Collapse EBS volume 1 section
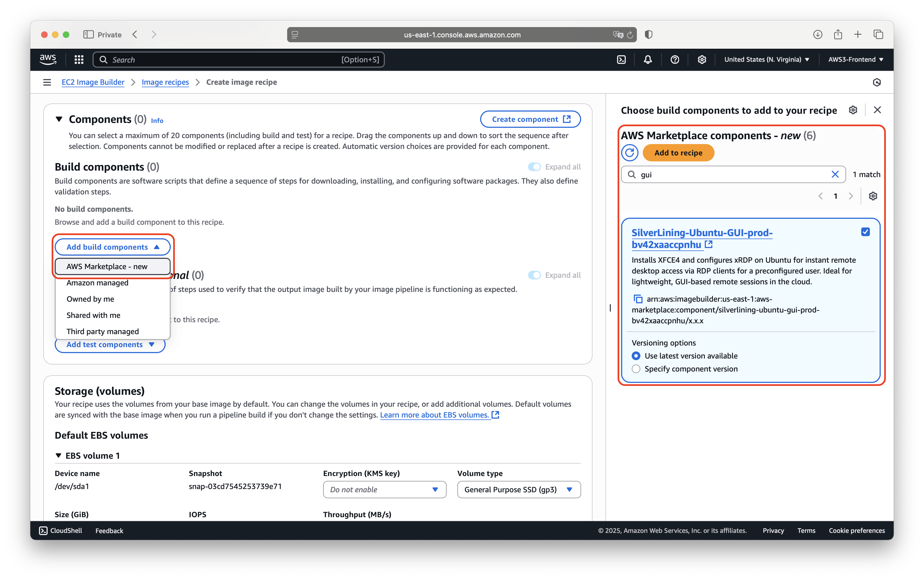Image resolution: width=924 pixels, height=580 pixels. (x=58, y=455)
